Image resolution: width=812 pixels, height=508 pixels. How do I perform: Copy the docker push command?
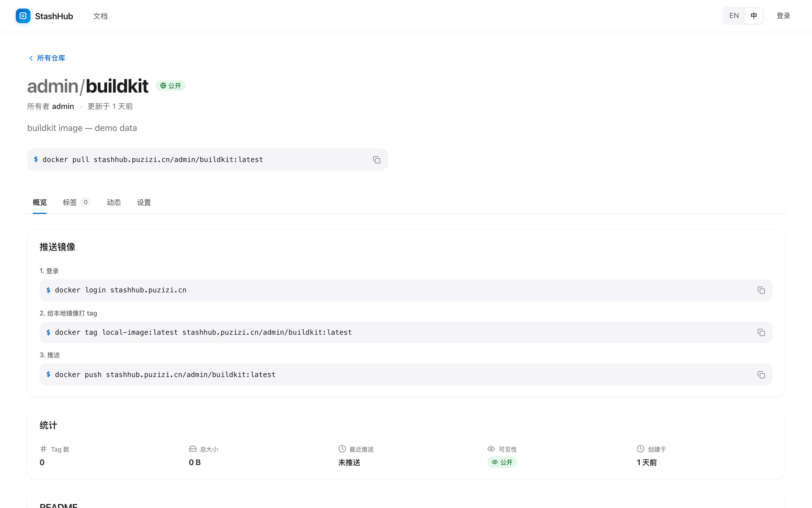click(x=761, y=375)
